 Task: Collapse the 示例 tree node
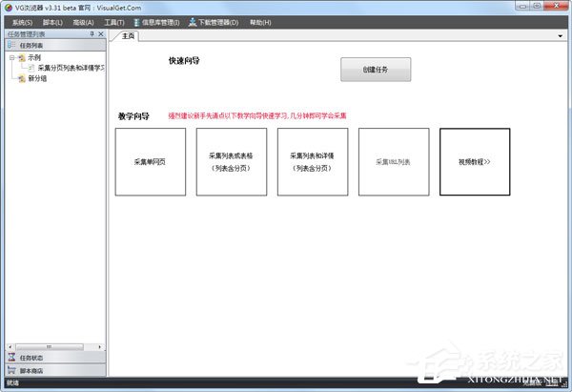tap(10, 57)
